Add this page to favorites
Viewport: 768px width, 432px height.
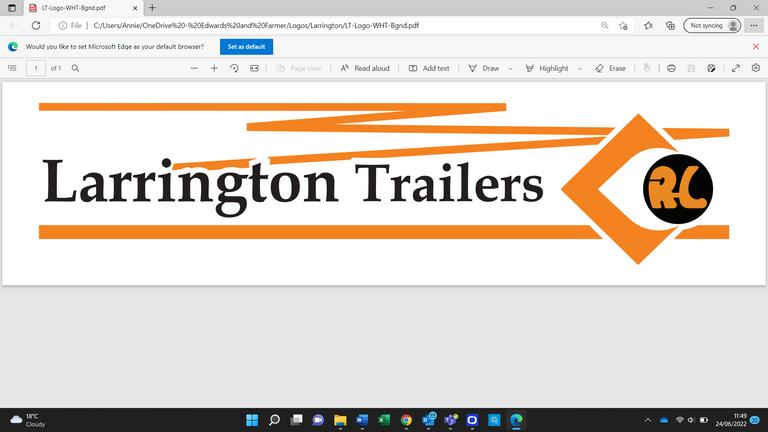click(623, 25)
